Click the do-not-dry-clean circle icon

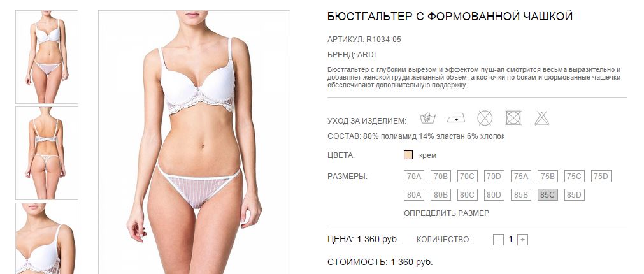(485, 119)
